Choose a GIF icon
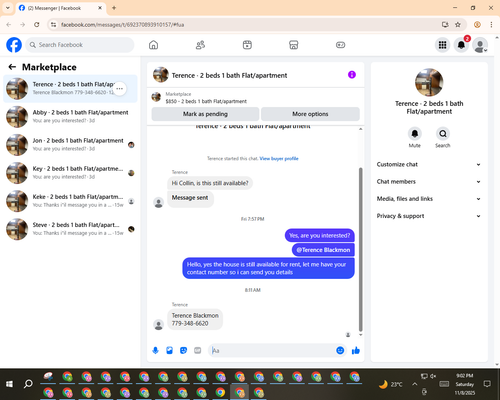The height and width of the screenshot is (400, 500). point(198,350)
